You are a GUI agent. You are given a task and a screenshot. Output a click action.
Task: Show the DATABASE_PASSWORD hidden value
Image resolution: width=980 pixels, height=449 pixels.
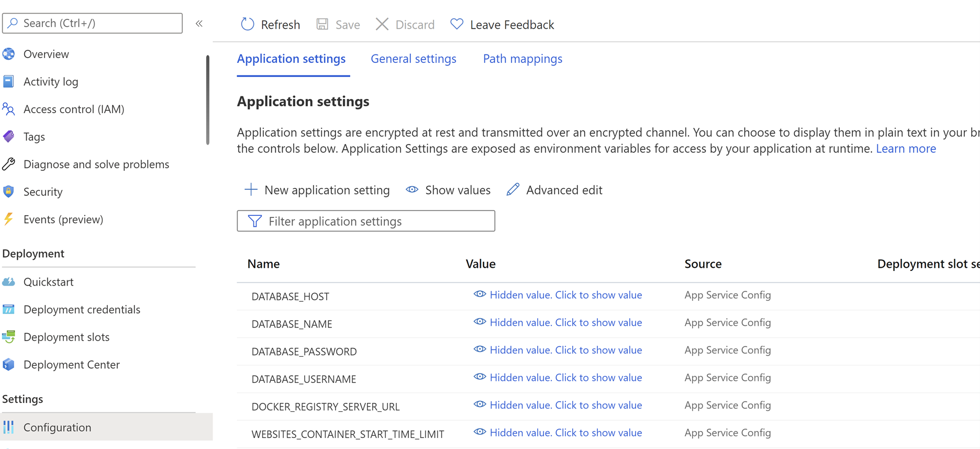click(565, 350)
